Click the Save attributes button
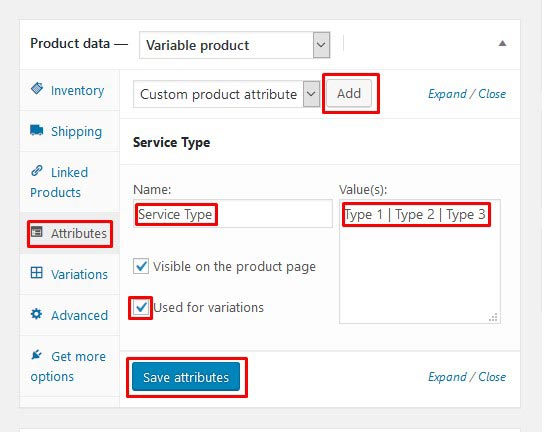The width and height of the screenshot is (542, 432). coord(186,377)
